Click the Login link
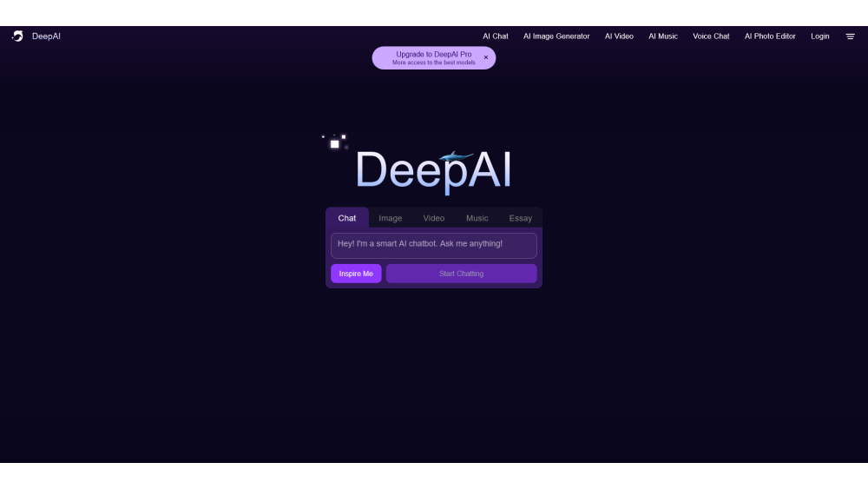 pos(820,36)
